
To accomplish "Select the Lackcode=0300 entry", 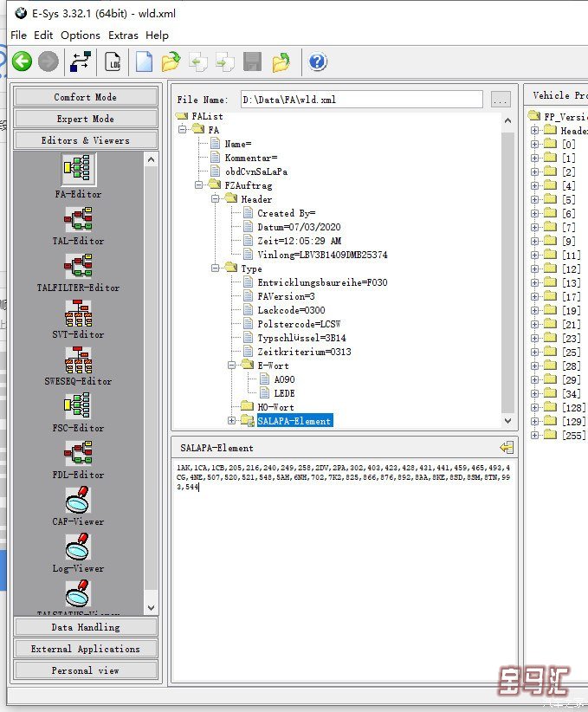I will [x=291, y=310].
